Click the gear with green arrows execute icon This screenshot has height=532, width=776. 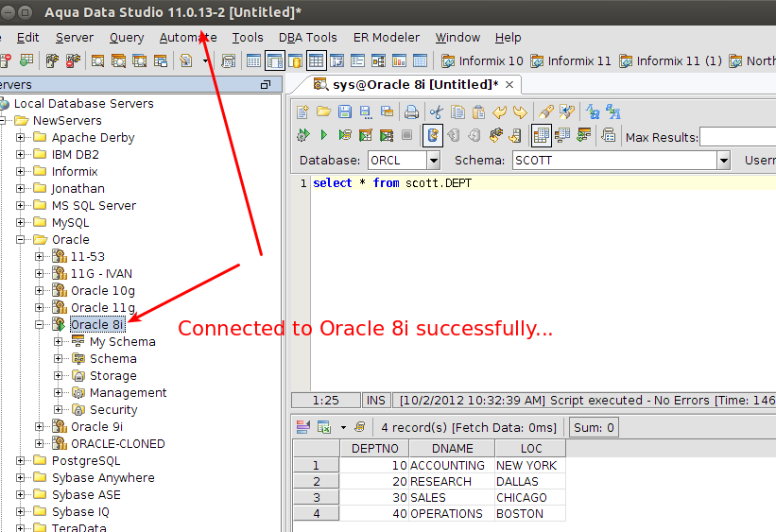302,134
